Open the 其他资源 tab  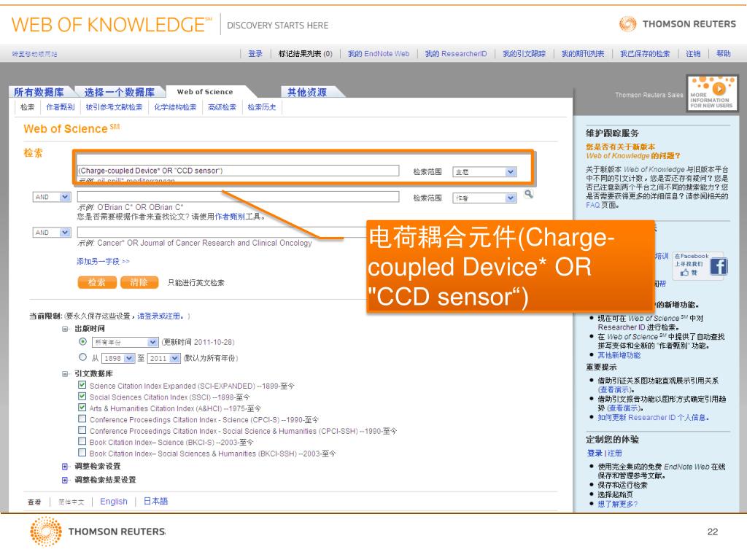point(307,92)
